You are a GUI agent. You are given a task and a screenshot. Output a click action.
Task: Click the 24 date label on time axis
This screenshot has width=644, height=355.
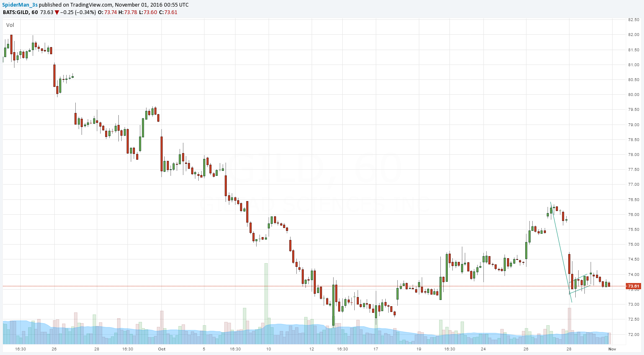click(483, 349)
